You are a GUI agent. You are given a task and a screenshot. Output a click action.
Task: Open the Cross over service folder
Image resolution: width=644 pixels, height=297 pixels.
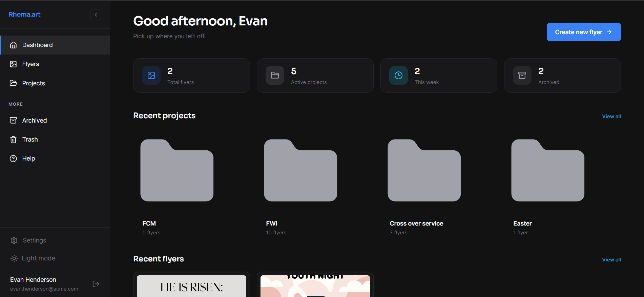tap(424, 170)
